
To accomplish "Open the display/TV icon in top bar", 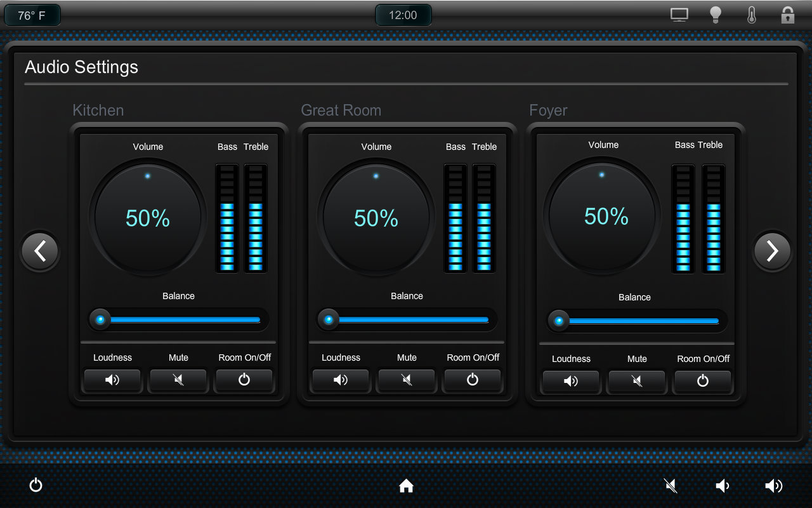I will pos(679,15).
